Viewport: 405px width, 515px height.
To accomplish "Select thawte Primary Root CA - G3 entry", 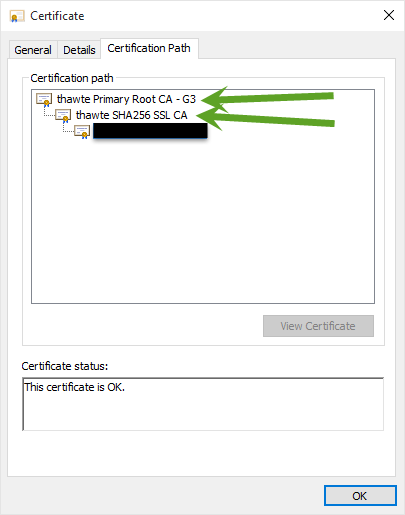I will point(126,99).
